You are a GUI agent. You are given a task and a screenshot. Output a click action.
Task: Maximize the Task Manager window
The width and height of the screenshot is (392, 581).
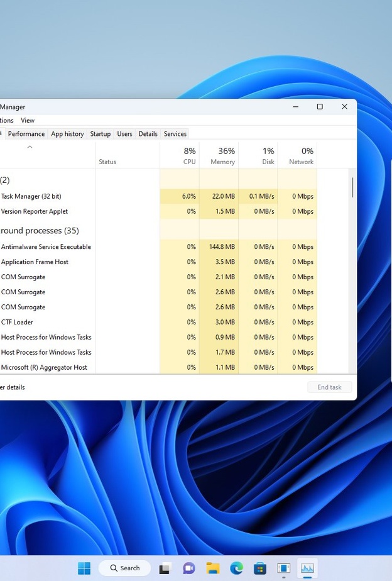click(x=320, y=107)
